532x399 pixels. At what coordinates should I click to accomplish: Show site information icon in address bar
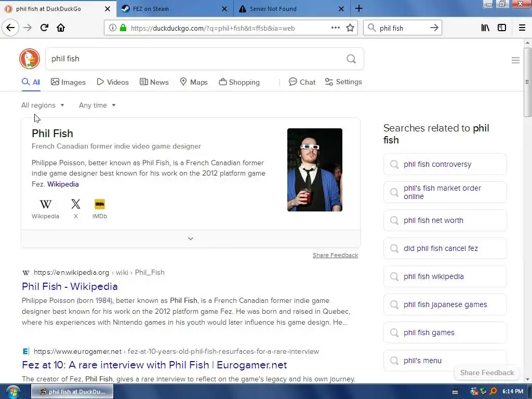tap(113, 28)
